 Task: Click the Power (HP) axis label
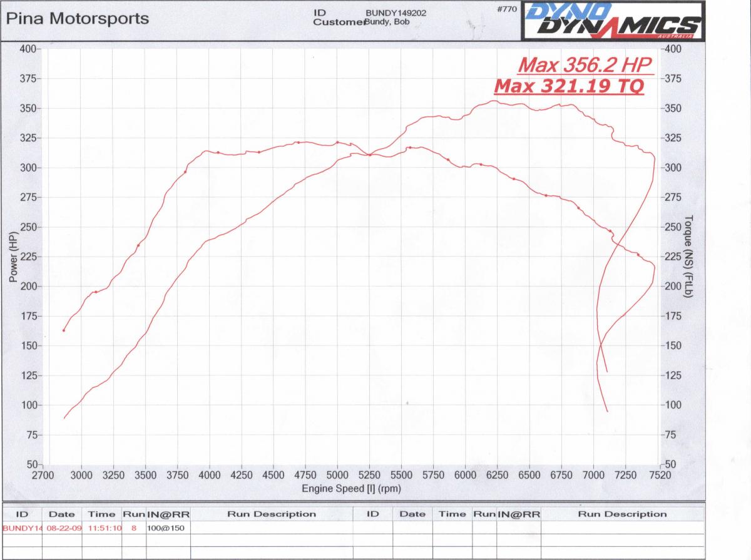click(13, 257)
